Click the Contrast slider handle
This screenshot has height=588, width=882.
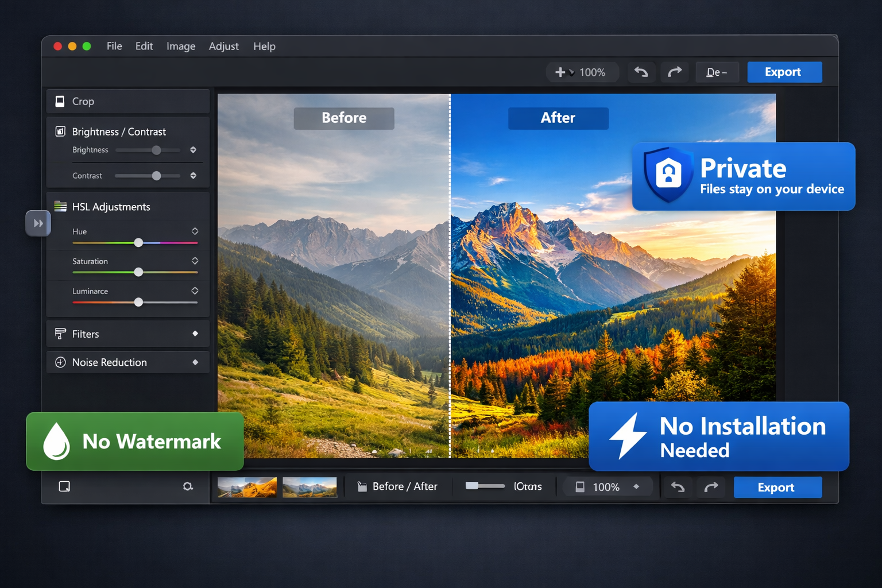coord(156,176)
